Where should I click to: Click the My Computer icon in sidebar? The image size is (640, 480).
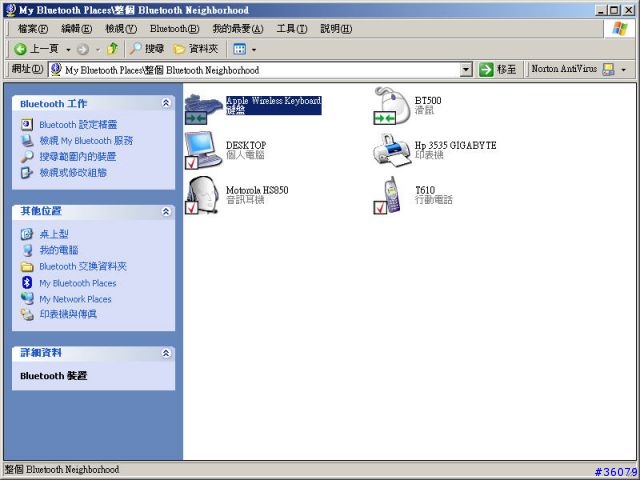[27, 250]
